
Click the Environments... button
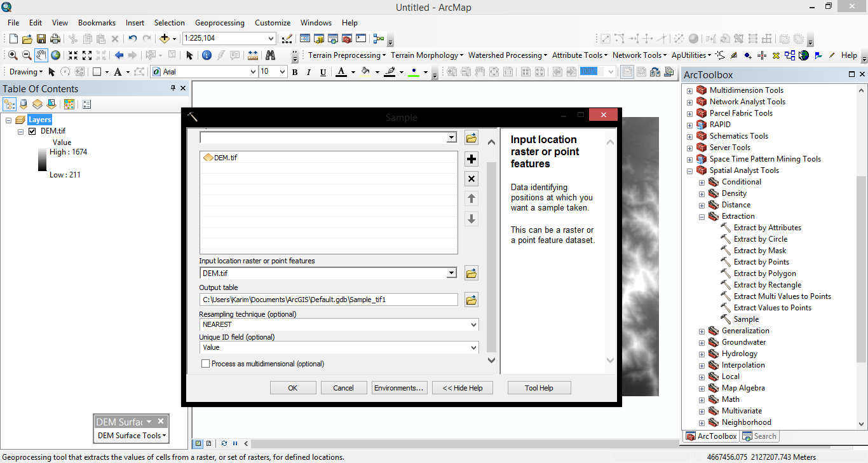(399, 388)
